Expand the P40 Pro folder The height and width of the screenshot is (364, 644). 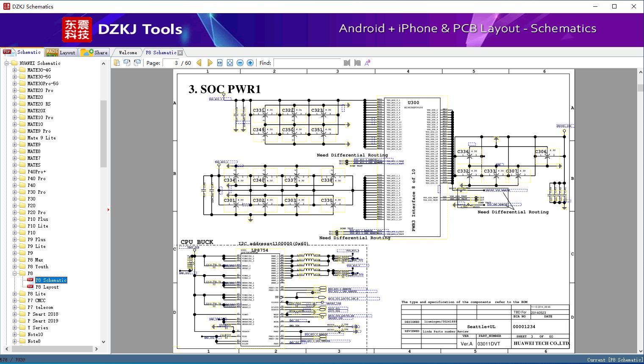point(15,178)
